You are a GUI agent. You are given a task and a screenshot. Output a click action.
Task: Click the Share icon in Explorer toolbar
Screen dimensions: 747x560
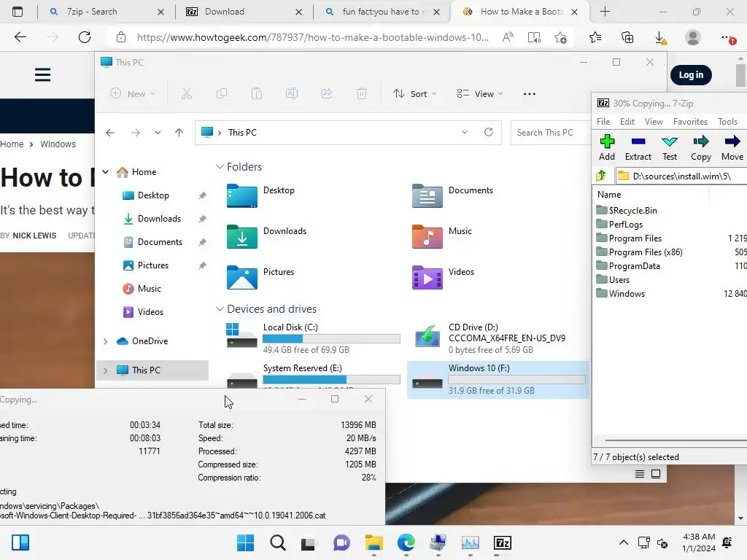coord(327,94)
